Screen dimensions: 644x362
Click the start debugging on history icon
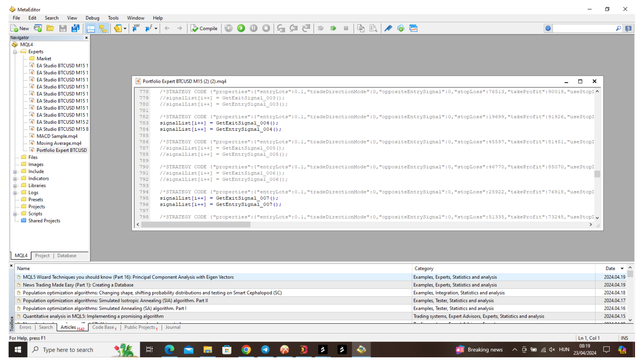(x=229, y=28)
